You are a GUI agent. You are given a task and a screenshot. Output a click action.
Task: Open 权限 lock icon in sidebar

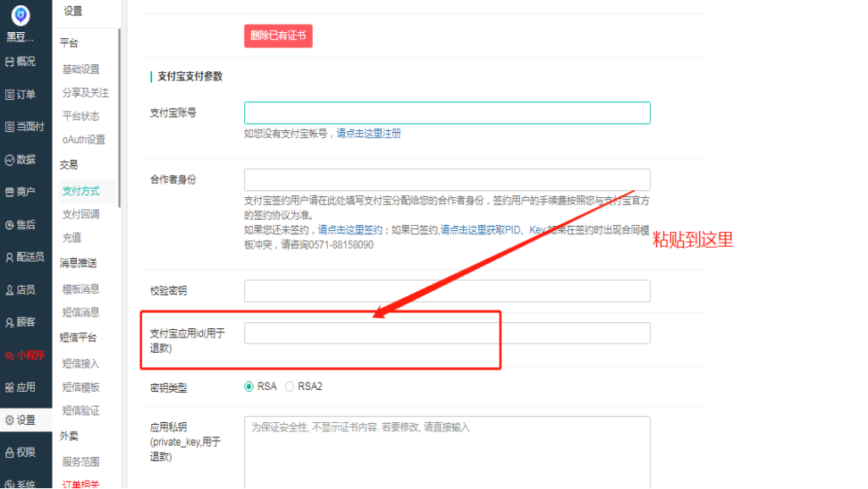(x=9, y=453)
